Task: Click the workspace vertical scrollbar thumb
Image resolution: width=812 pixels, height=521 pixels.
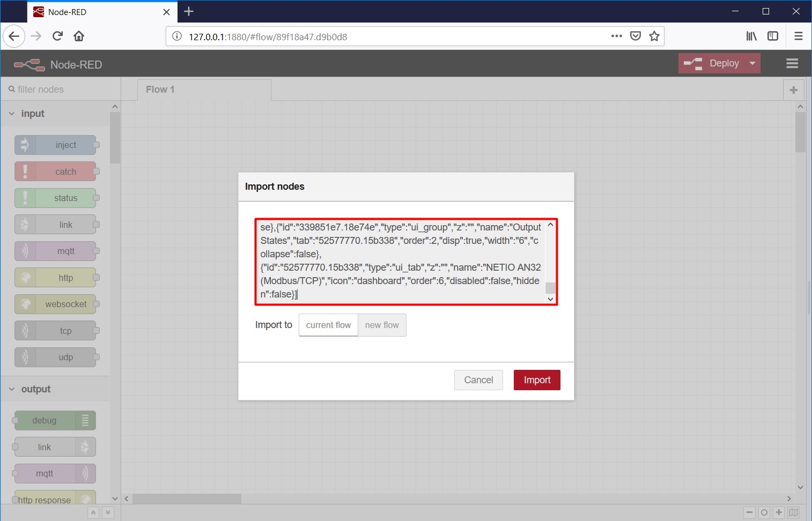Action: (x=800, y=132)
